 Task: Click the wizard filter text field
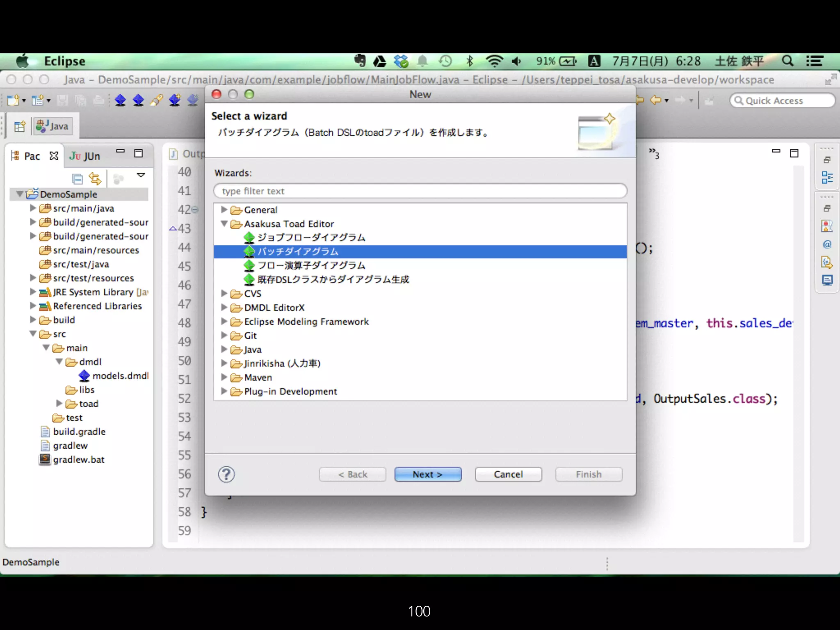420,191
